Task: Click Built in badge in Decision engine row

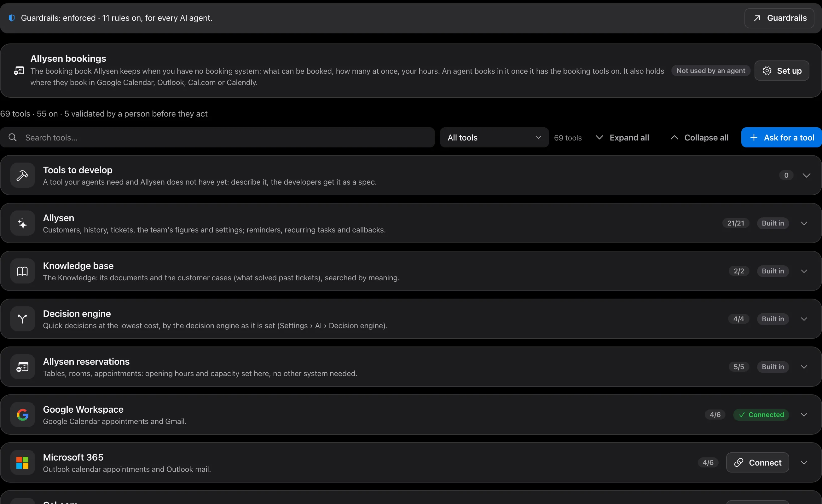Action: tap(773, 319)
